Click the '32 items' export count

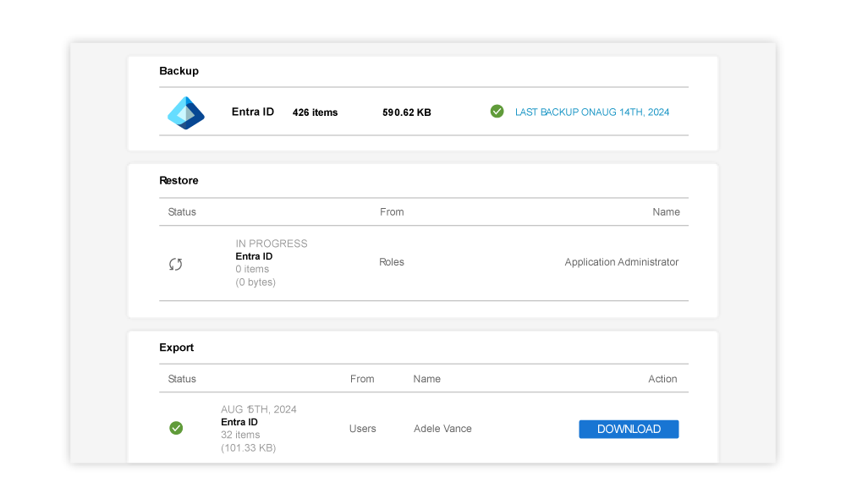(x=240, y=435)
